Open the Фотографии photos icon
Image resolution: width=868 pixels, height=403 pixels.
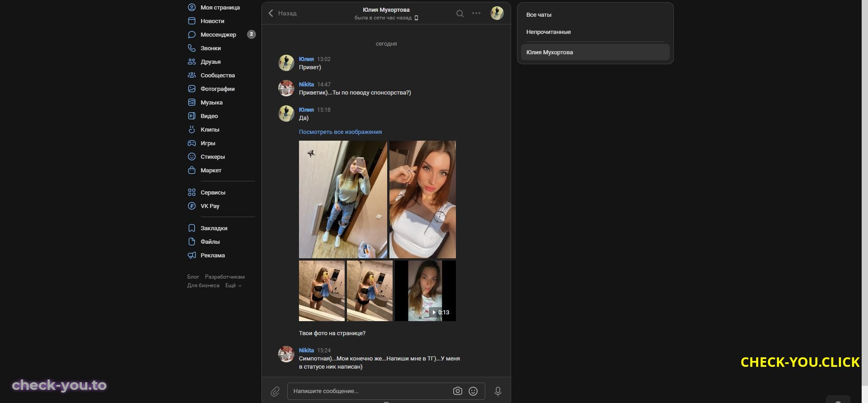(192, 89)
